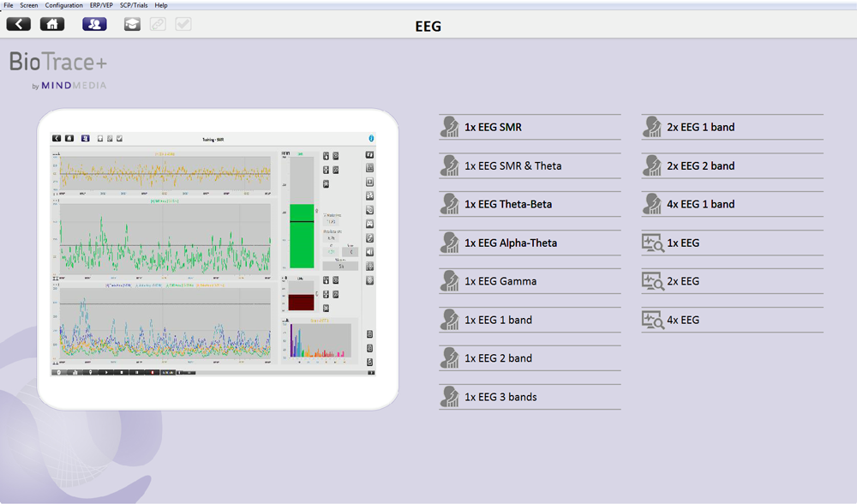The image size is (857, 504).
Task: Open the Screen menu
Action: pos(29,5)
